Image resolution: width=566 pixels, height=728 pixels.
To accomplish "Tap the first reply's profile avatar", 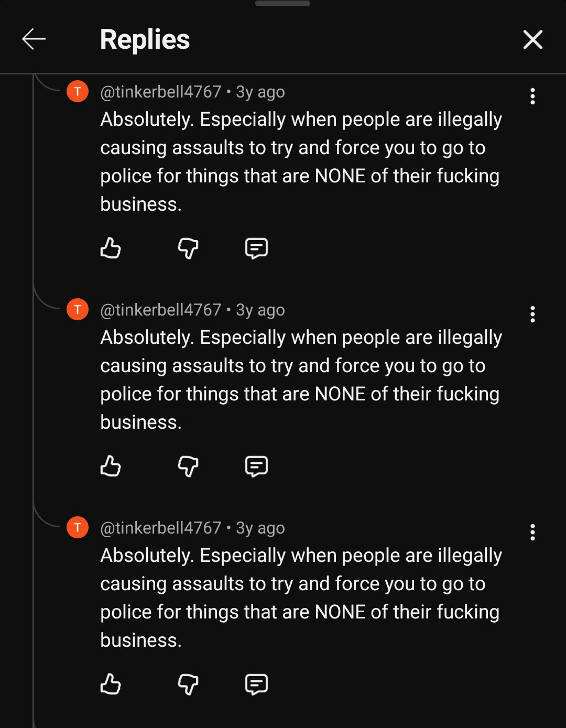I will pyautogui.click(x=78, y=92).
